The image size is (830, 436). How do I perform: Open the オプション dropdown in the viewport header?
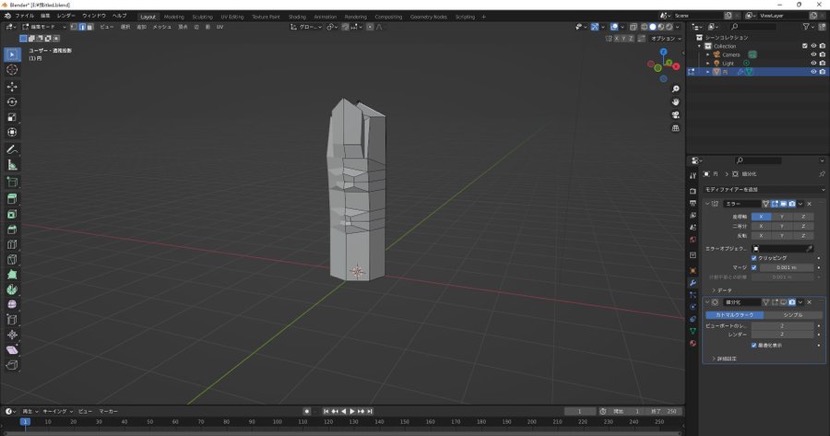click(x=664, y=38)
